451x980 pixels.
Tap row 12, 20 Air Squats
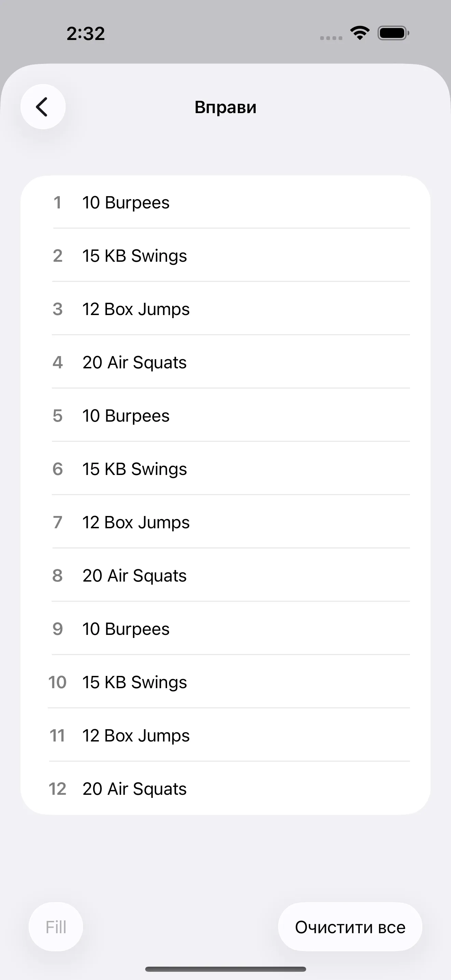tap(225, 788)
